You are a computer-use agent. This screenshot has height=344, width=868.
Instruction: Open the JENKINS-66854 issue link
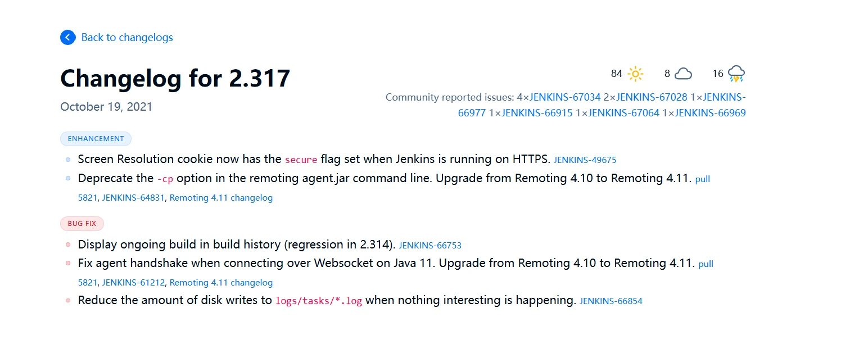coord(611,301)
